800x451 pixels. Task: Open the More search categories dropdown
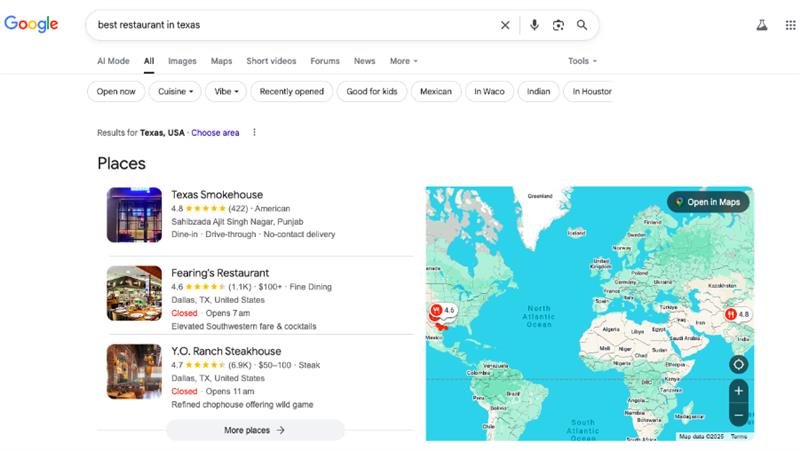403,61
